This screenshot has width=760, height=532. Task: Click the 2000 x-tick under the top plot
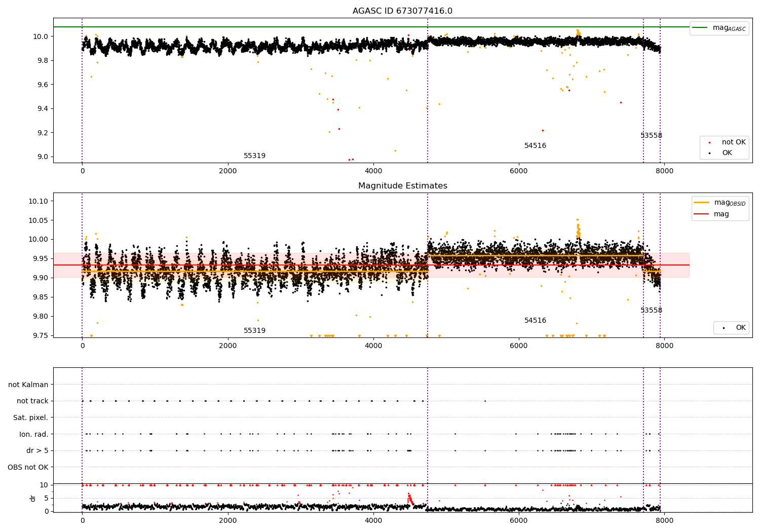tap(228, 171)
